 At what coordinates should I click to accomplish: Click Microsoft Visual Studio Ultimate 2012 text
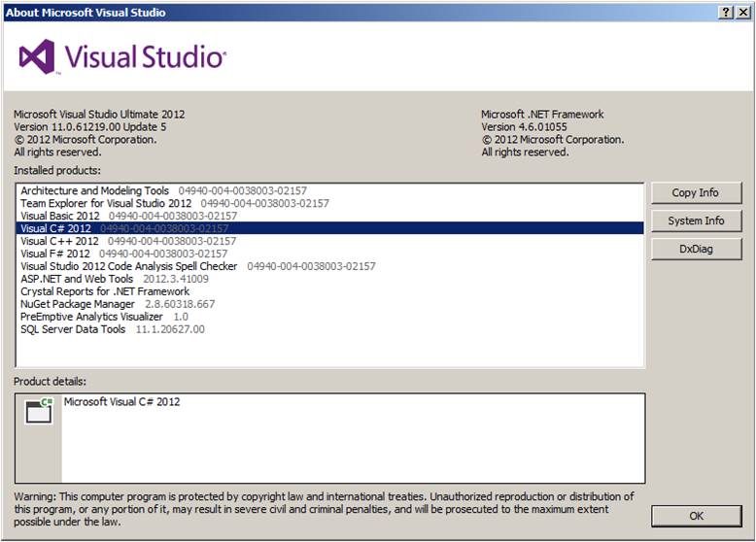coord(99,115)
